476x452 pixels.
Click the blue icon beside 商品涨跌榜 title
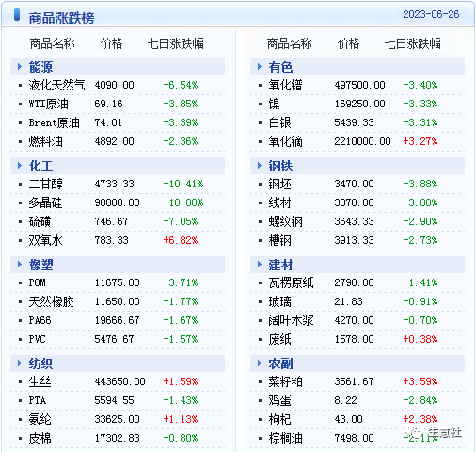tap(17, 15)
